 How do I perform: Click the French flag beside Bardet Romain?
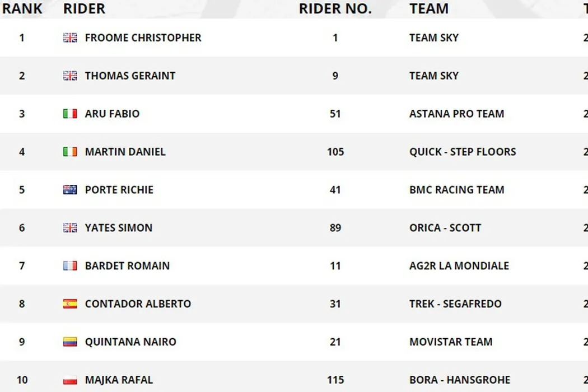click(70, 266)
